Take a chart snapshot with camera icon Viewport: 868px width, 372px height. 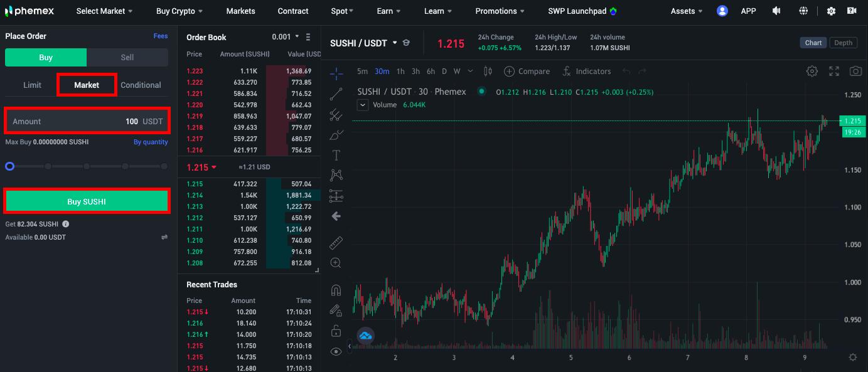click(855, 72)
